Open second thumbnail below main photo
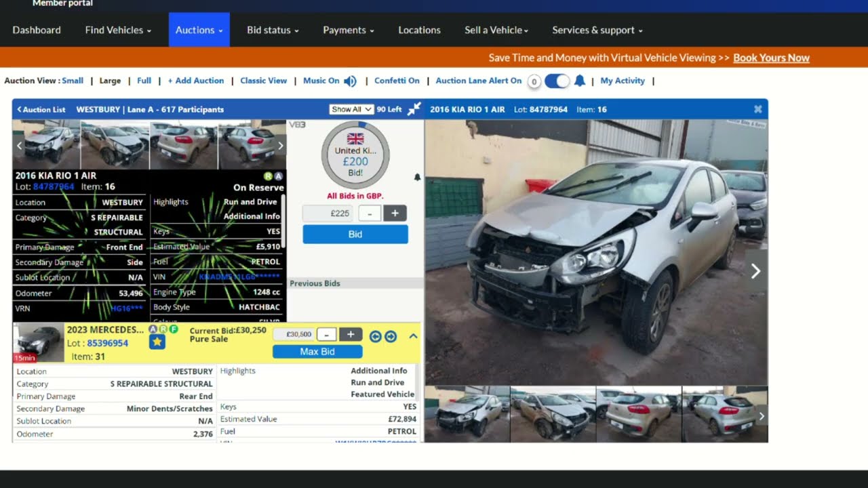This screenshot has width=868, height=488. pos(553,414)
